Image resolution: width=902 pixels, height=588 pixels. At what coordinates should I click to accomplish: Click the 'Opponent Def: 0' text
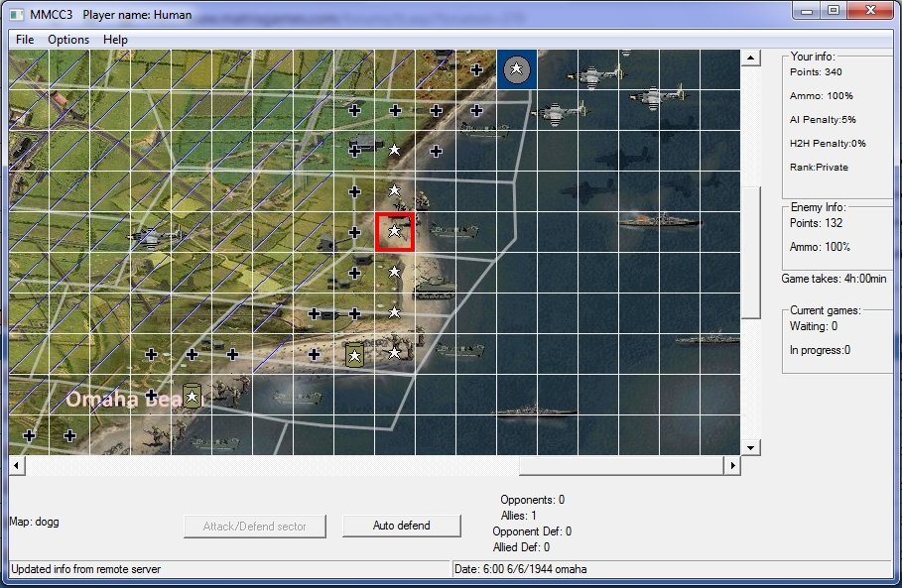coord(532,531)
